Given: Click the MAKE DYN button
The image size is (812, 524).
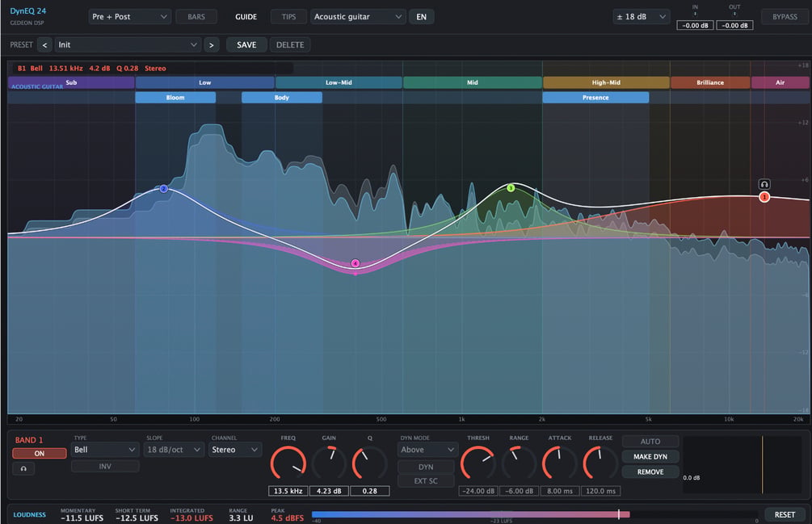Looking at the screenshot, I should 650,457.
